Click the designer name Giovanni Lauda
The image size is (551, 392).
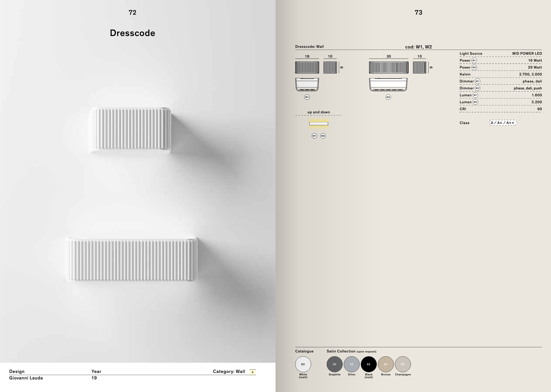26,378
